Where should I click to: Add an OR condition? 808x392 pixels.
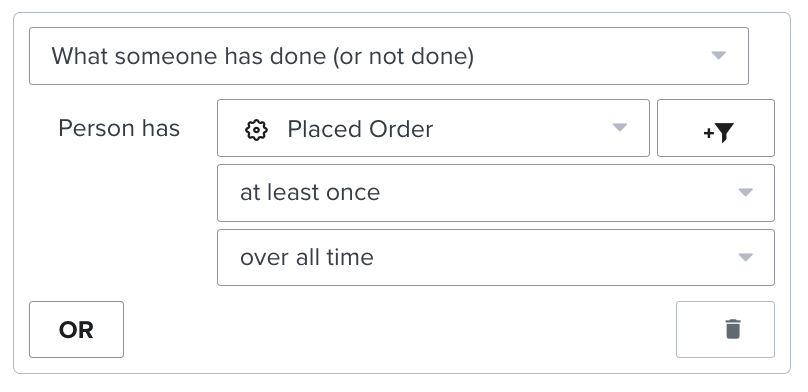tap(76, 330)
